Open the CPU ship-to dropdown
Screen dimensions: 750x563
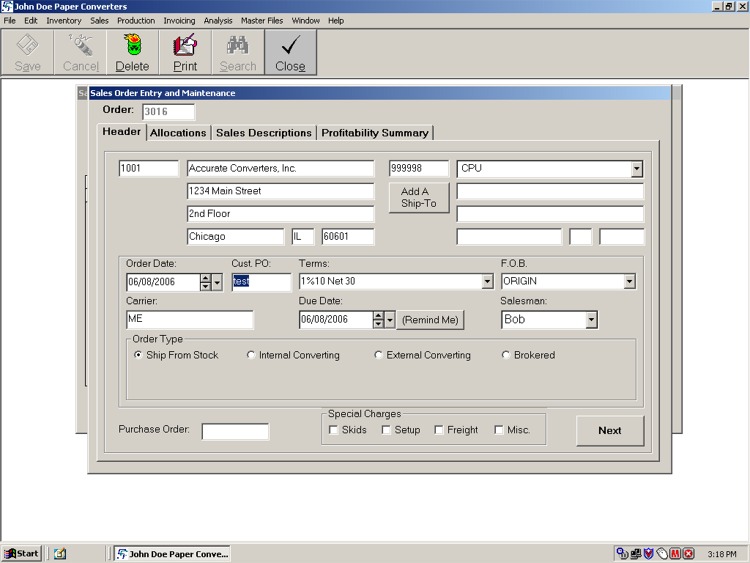[x=636, y=169]
